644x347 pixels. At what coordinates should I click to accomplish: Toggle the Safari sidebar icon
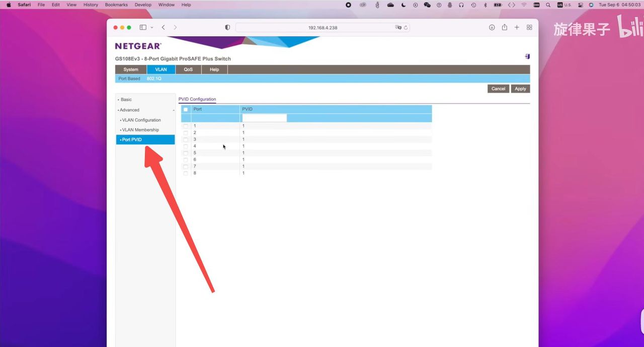[x=143, y=27]
